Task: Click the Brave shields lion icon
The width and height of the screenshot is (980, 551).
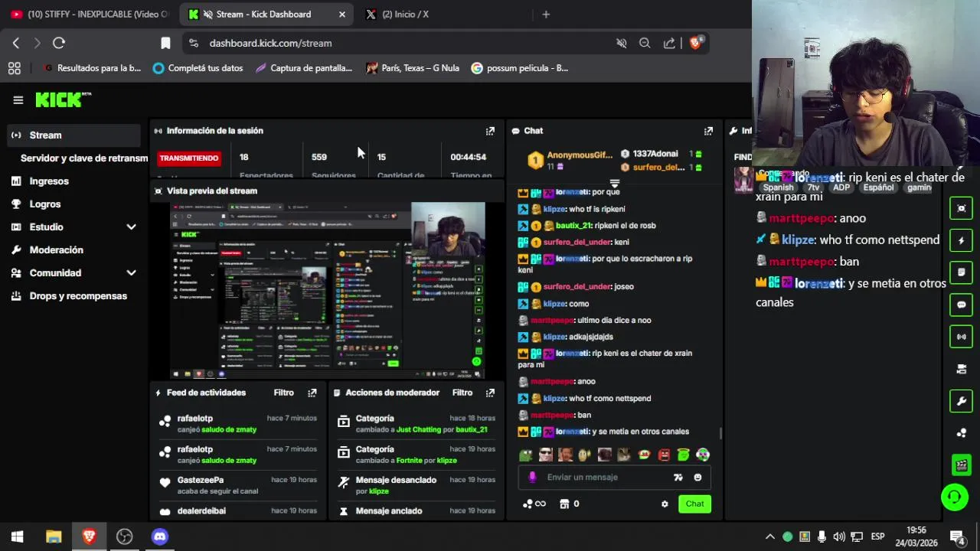Action: coord(696,43)
